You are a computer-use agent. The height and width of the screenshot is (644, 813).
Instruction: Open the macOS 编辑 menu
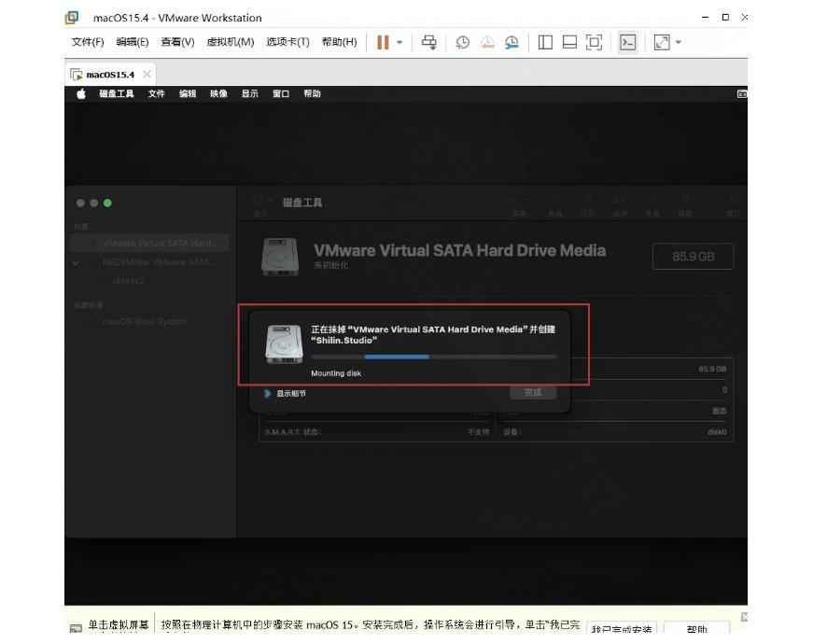point(188,94)
